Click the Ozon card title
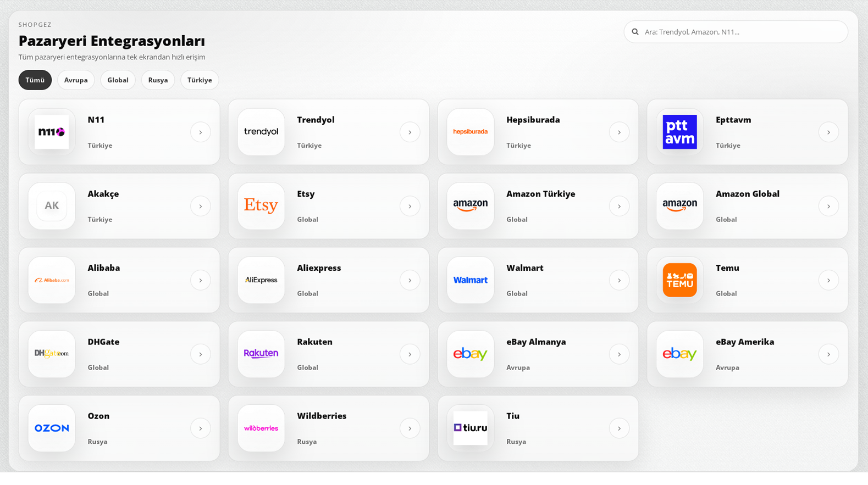868x485 pixels. coord(98,416)
